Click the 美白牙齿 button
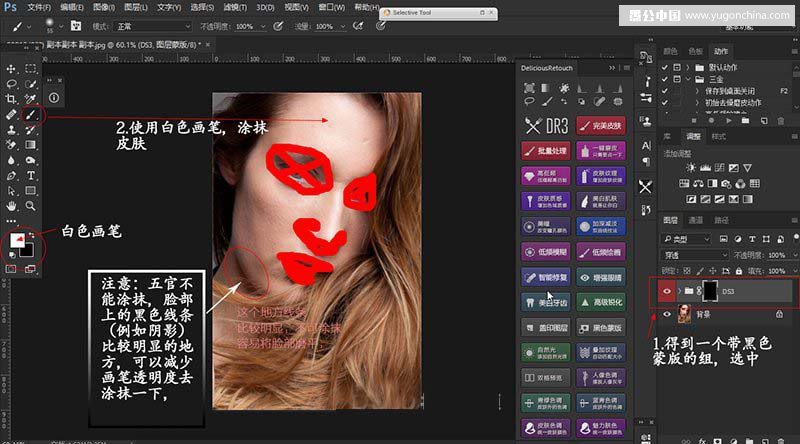The width and height of the screenshot is (800, 444). pos(546,302)
